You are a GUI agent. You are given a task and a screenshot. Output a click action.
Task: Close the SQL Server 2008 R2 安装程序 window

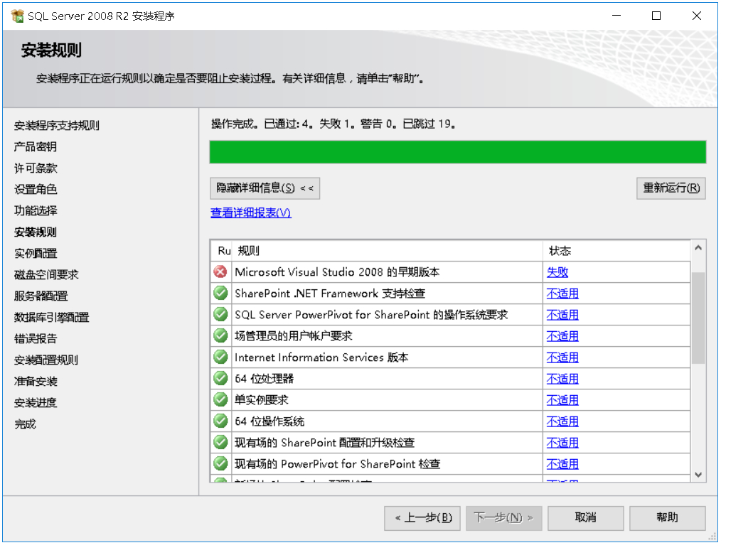tap(697, 16)
